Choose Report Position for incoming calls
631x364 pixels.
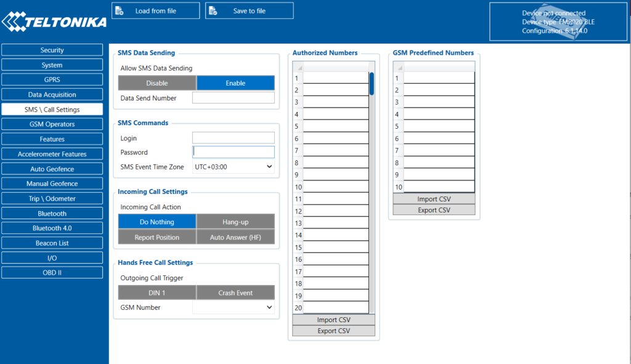[x=157, y=237]
